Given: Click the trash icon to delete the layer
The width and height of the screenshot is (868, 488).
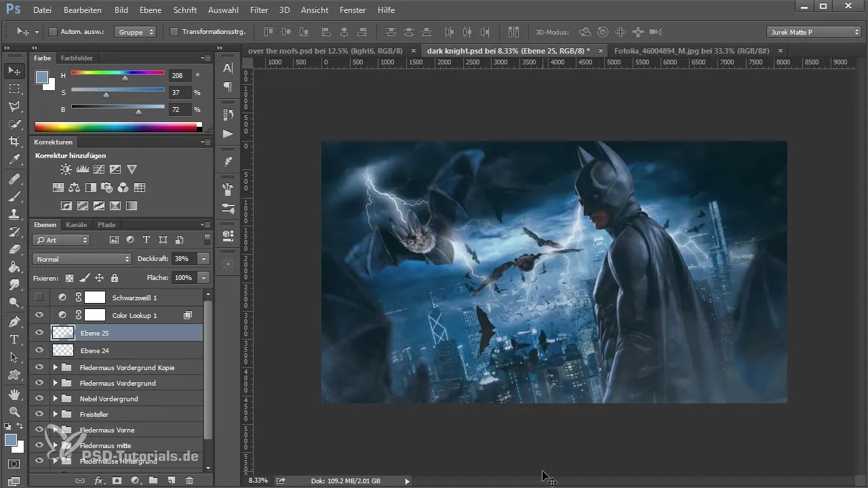Looking at the screenshot, I should pos(189,480).
